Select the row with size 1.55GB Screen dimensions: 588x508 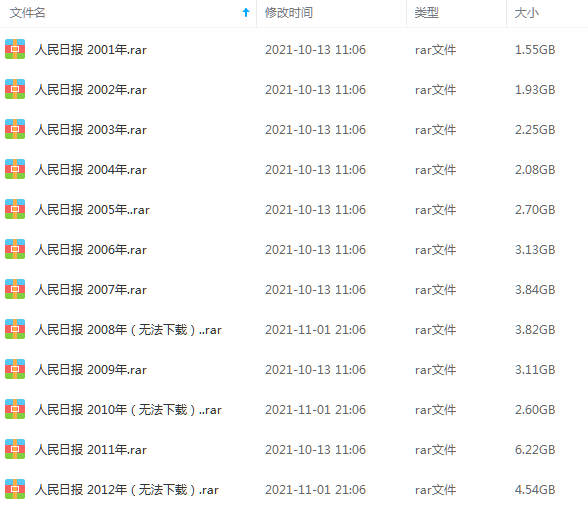click(294, 49)
